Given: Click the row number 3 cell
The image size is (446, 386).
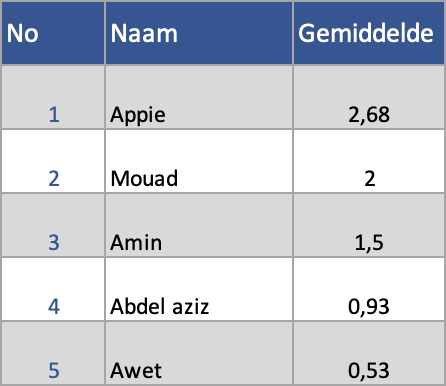Looking at the screenshot, I should (x=53, y=225).
